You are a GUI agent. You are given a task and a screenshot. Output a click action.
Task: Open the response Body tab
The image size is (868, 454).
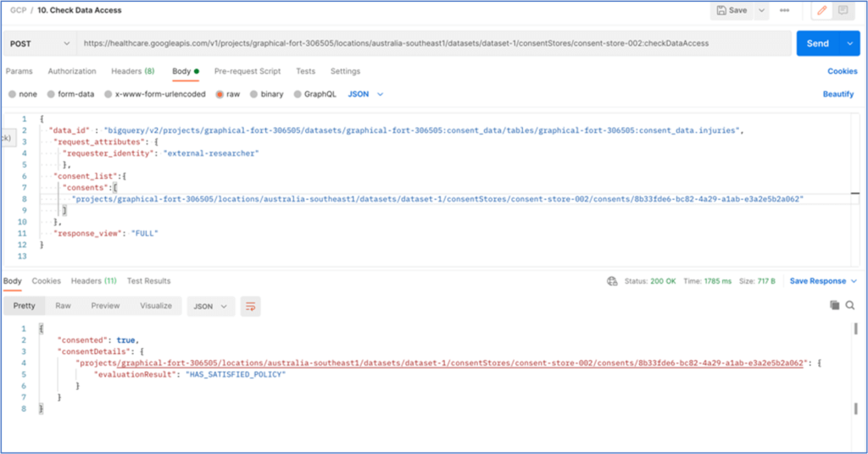pyautogui.click(x=12, y=281)
